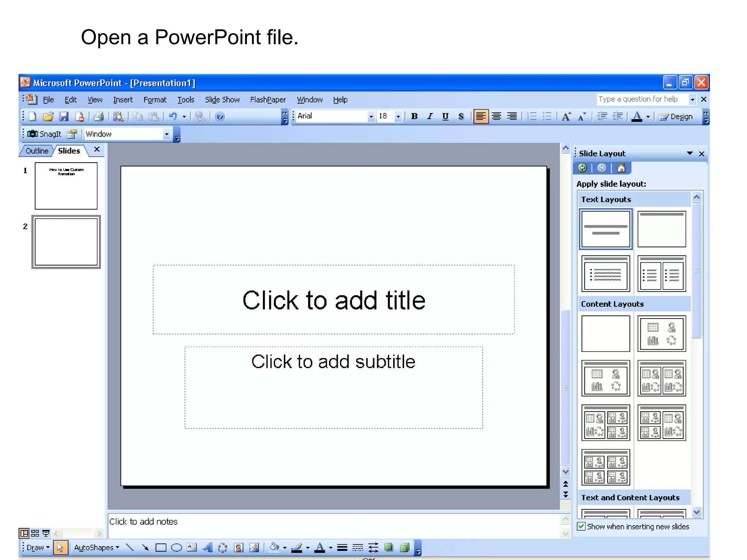Decrease font size with small A icon

[582, 117]
